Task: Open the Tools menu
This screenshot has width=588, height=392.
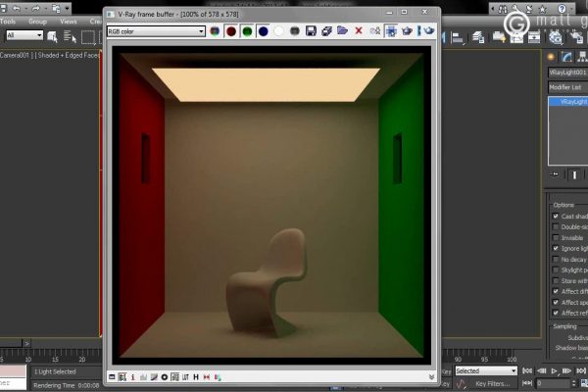Action: click(x=8, y=22)
